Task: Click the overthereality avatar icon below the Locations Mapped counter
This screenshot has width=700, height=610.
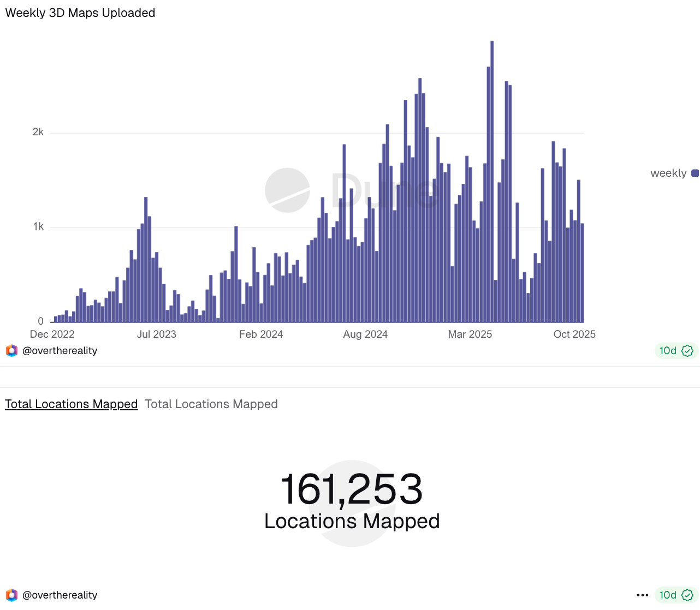Action: click(11, 595)
